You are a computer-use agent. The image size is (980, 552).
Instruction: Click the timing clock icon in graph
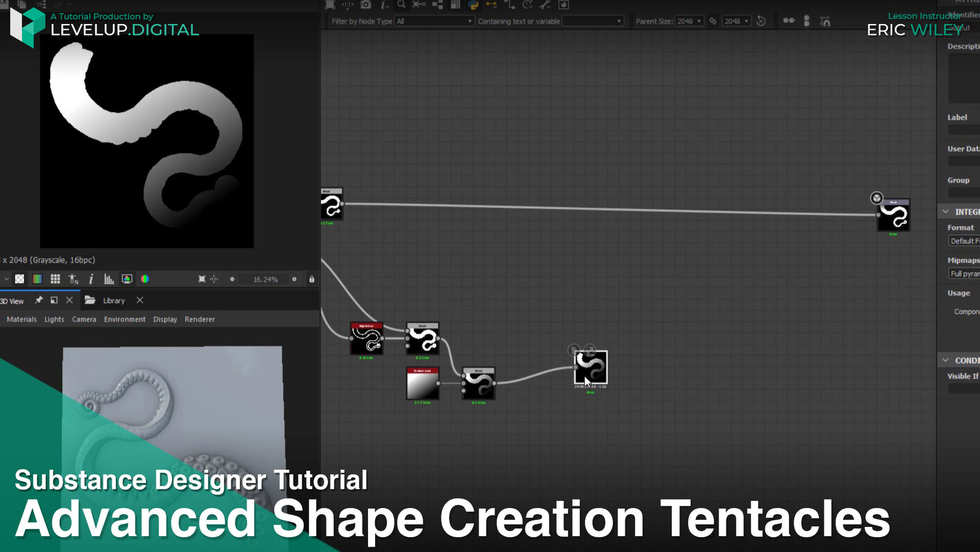point(528,4)
